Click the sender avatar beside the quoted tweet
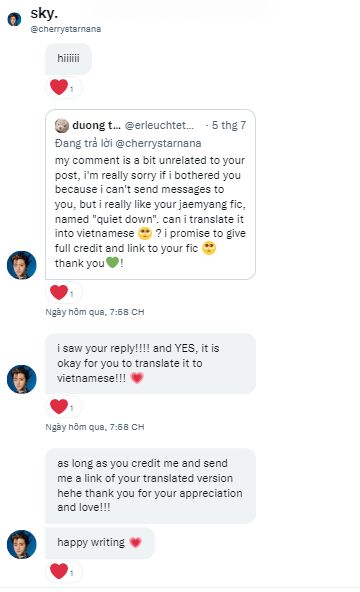360x592 pixels. tap(22, 265)
